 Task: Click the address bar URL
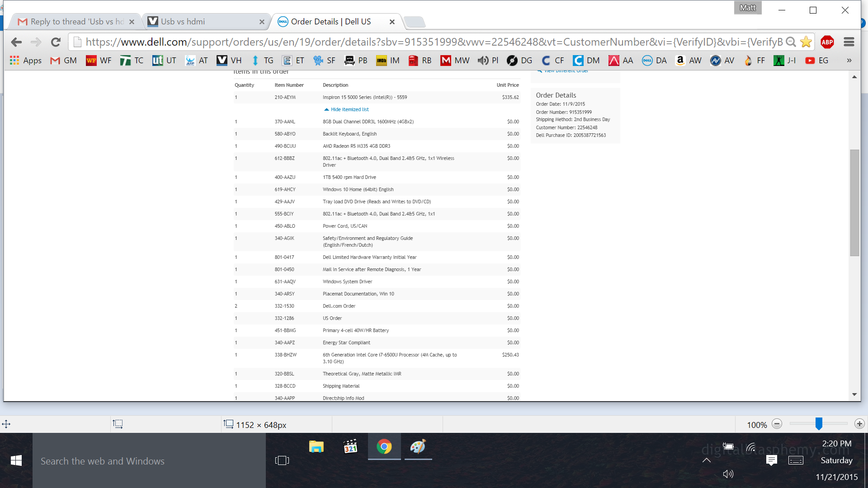[x=434, y=42]
